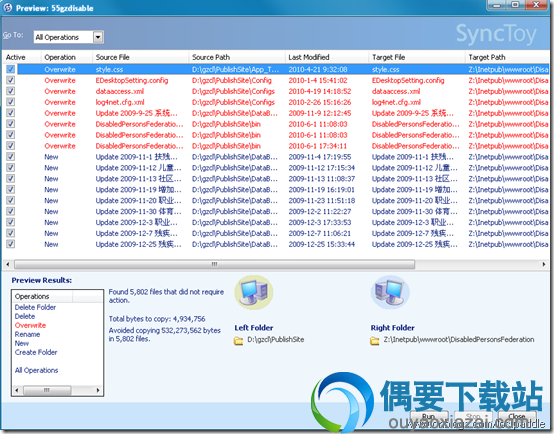This screenshot has width=554, height=434.
Task: Select Rename in Operations list
Action: click(27, 334)
